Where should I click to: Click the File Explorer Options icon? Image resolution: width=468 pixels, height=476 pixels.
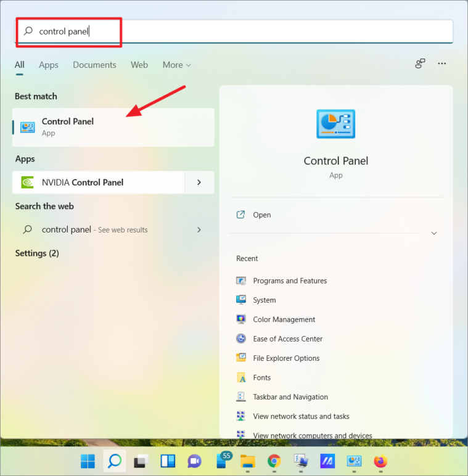pos(241,358)
